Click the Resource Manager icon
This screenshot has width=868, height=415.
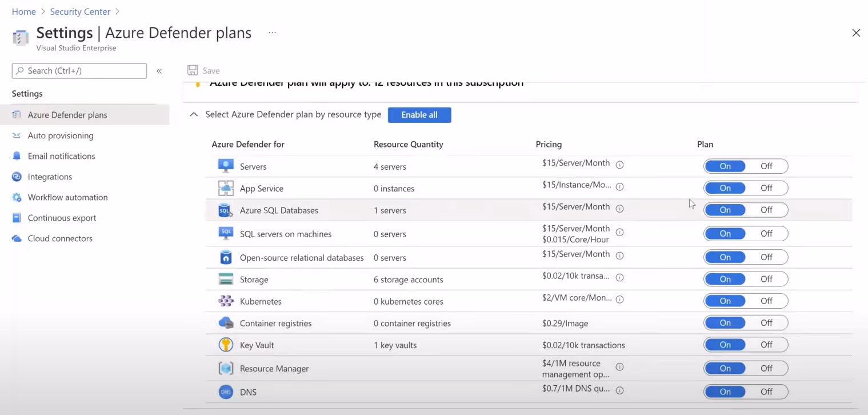click(226, 368)
